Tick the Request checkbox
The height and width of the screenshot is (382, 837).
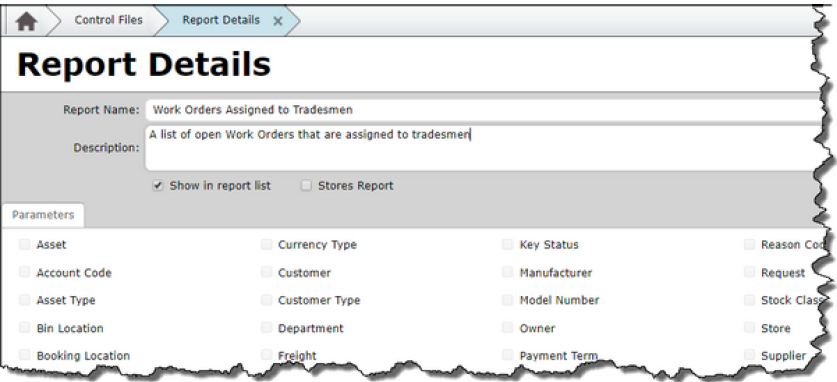(x=750, y=273)
